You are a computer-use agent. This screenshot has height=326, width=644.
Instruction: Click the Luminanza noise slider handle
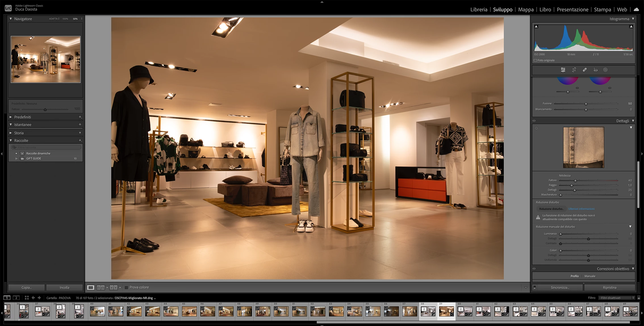[x=561, y=234]
